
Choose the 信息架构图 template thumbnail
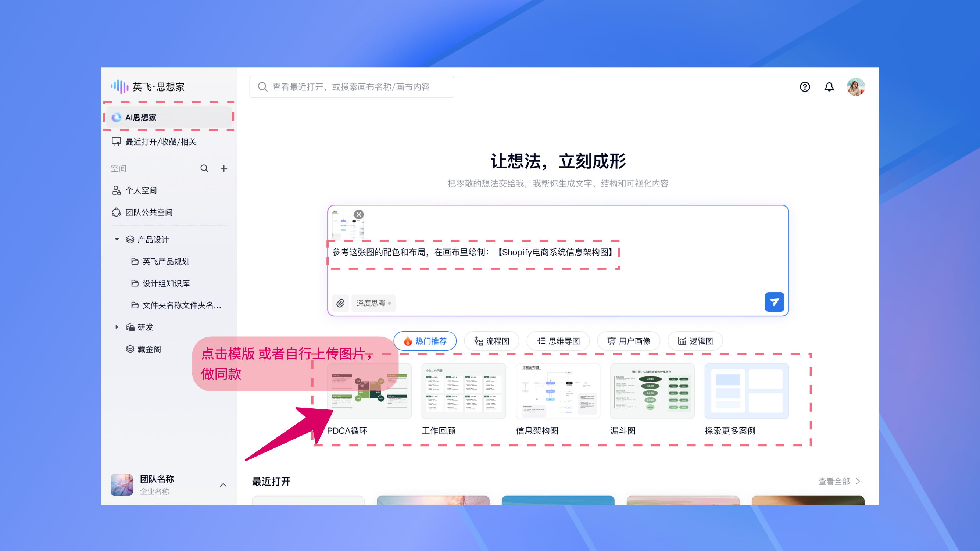point(558,391)
